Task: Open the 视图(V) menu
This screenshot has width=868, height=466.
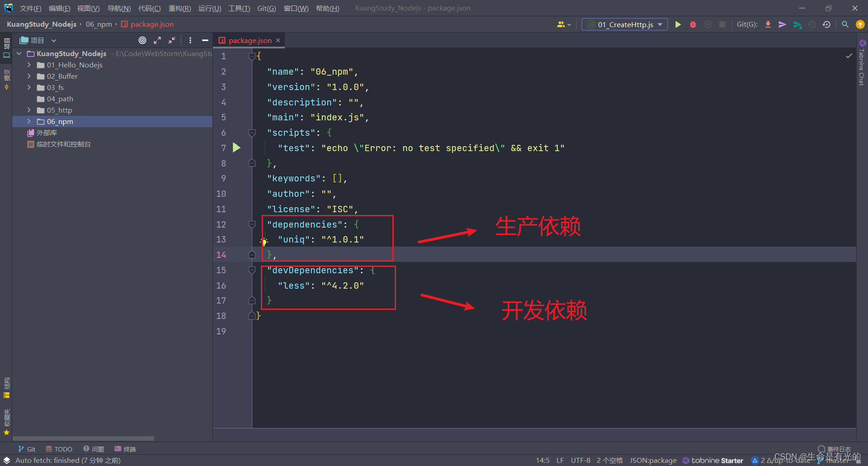Action: [88, 8]
